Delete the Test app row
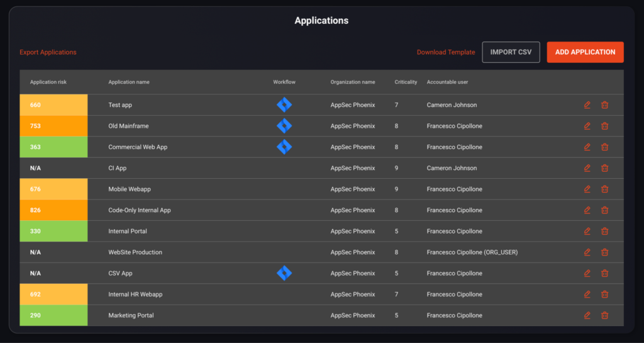Viewport: 644px width, 343px height. pyautogui.click(x=604, y=104)
